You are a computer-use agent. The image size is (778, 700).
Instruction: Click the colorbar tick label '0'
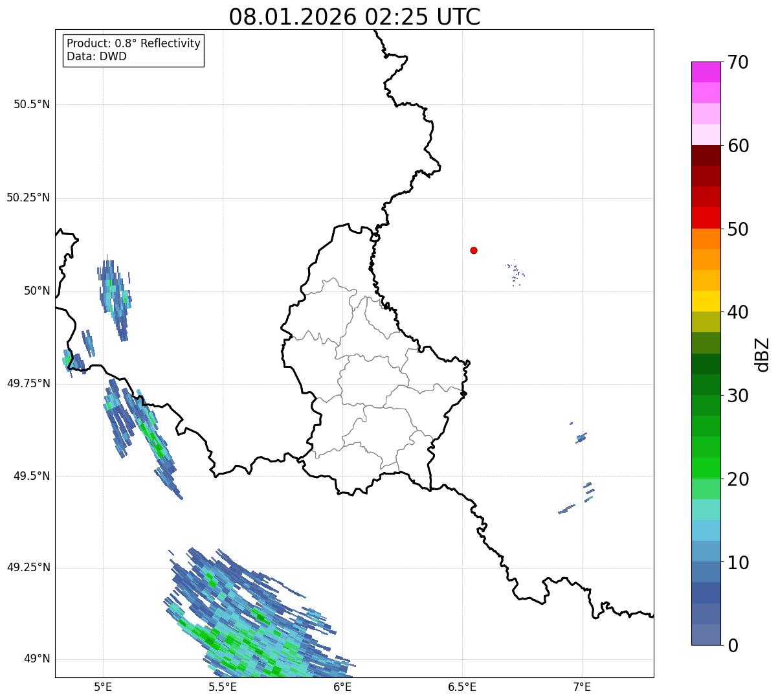(x=733, y=646)
